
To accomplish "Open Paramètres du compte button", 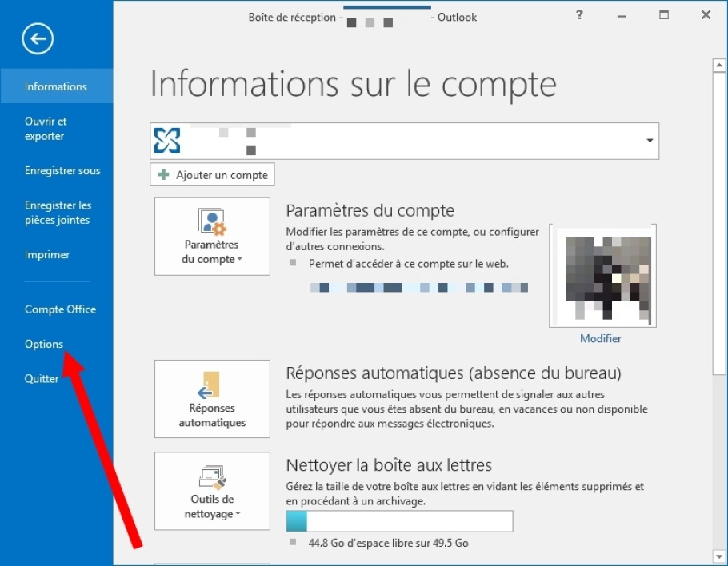I will [x=212, y=237].
